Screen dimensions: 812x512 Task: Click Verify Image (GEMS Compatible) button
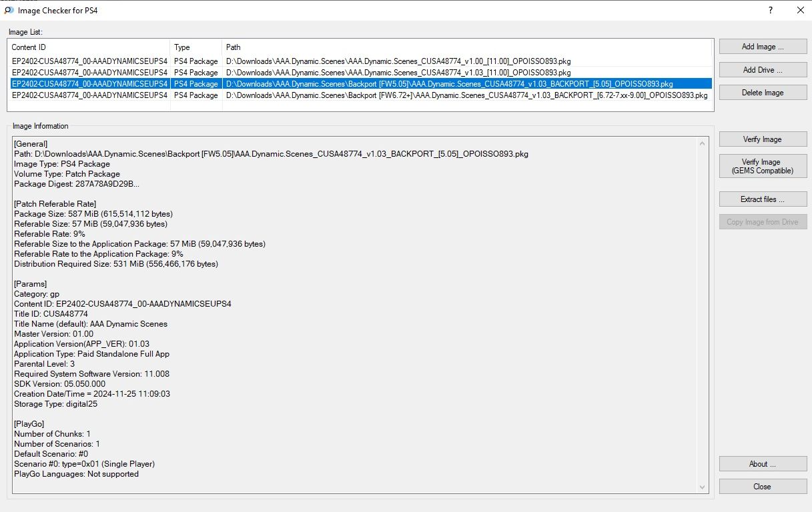pyautogui.click(x=763, y=166)
